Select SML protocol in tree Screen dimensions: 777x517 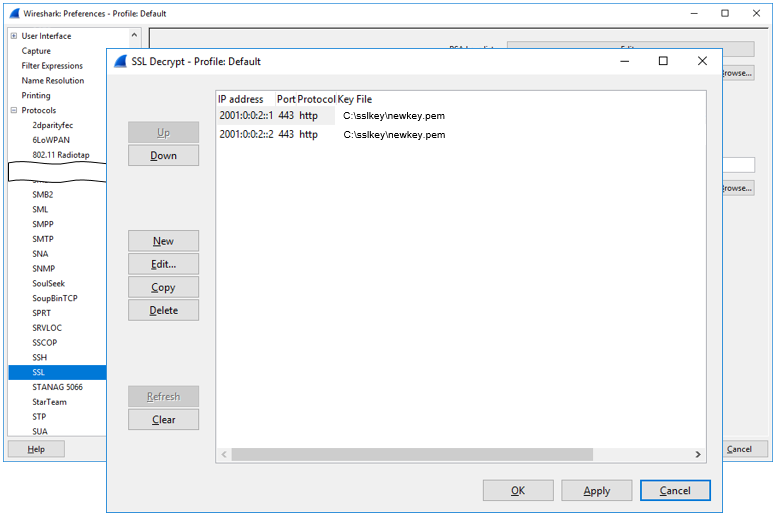pos(40,209)
